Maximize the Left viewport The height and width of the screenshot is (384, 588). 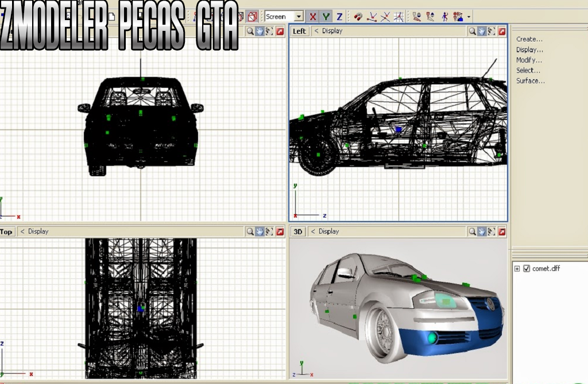(502, 32)
